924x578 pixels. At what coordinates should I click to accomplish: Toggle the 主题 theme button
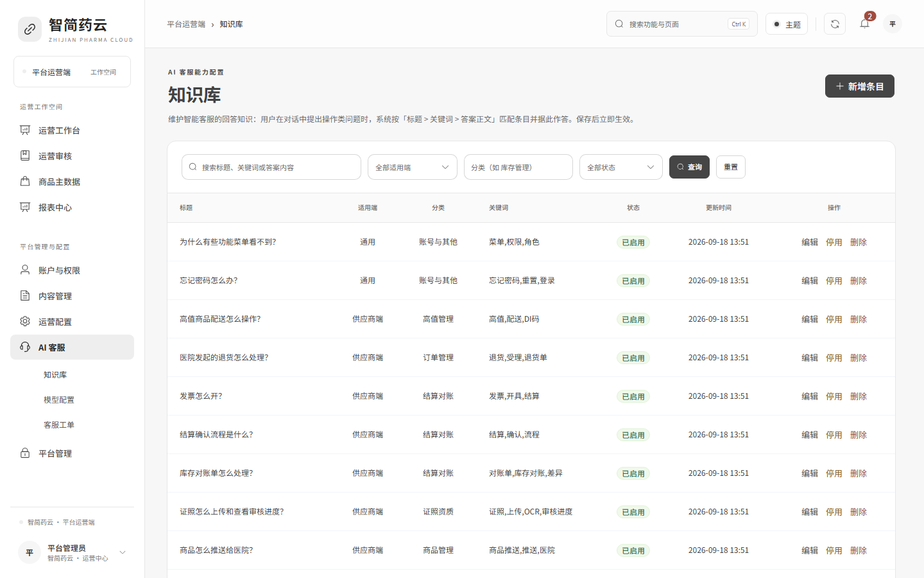[787, 24]
